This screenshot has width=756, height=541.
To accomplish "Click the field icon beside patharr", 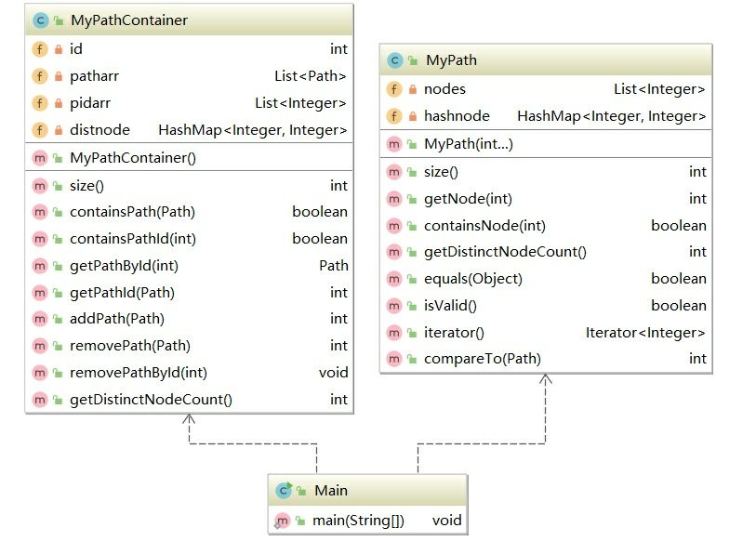I will tap(40, 75).
